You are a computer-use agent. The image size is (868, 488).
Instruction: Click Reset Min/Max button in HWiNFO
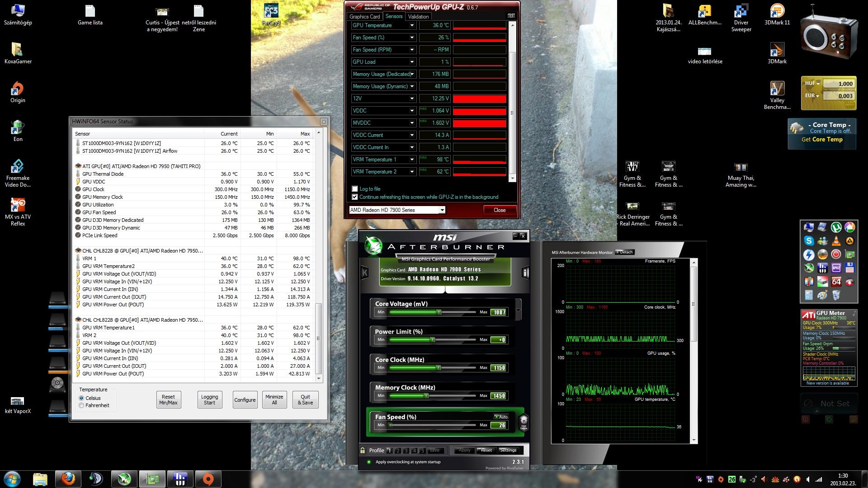tap(168, 400)
